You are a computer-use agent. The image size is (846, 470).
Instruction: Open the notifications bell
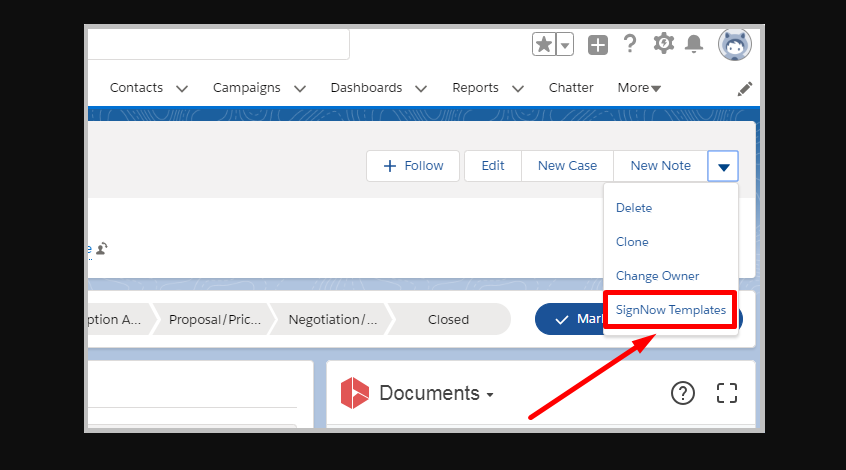pyautogui.click(x=694, y=44)
